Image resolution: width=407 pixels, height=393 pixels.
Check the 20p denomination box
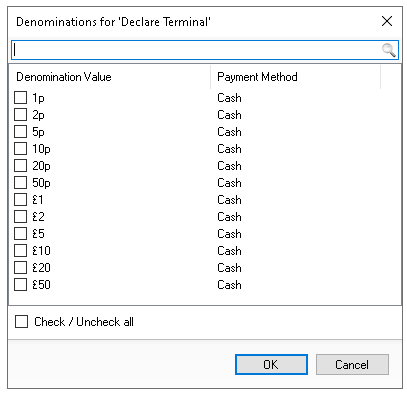[x=21, y=166]
